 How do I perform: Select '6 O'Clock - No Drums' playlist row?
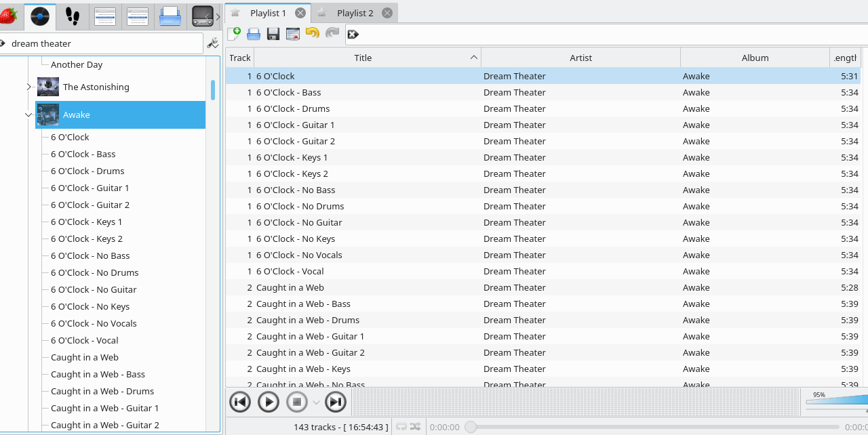pyautogui.click(x=542, y=206)
